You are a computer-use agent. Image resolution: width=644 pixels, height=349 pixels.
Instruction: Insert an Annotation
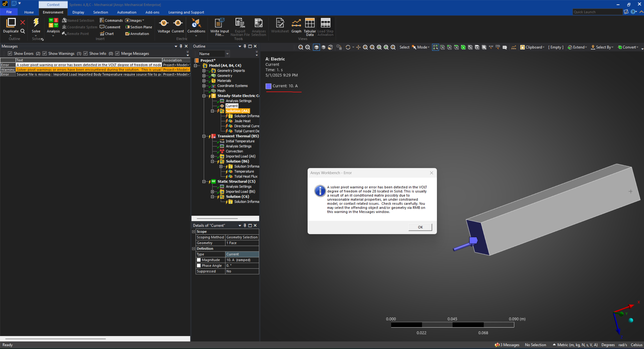point(137,34)
